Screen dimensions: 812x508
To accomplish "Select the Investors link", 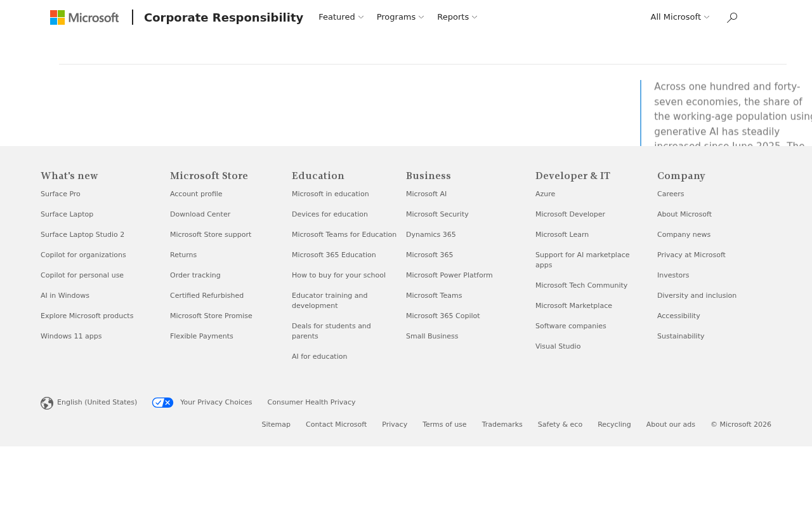I will pos(673,276).
